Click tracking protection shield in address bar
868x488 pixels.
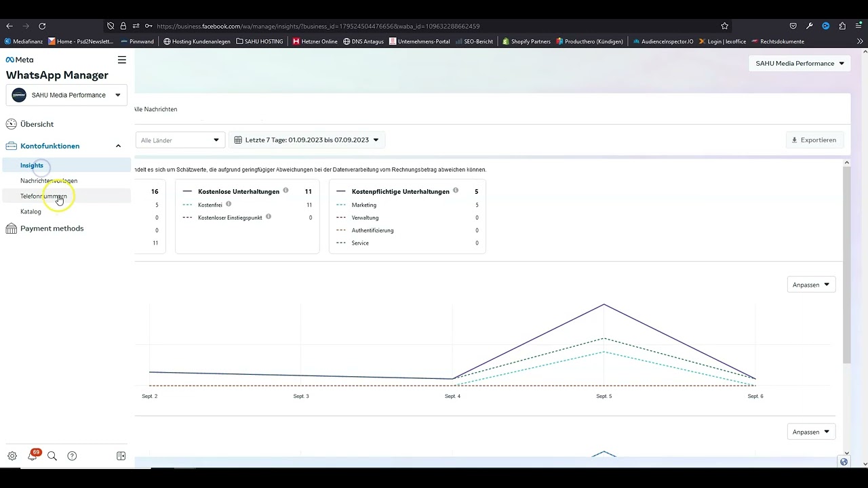click(111, 26)
